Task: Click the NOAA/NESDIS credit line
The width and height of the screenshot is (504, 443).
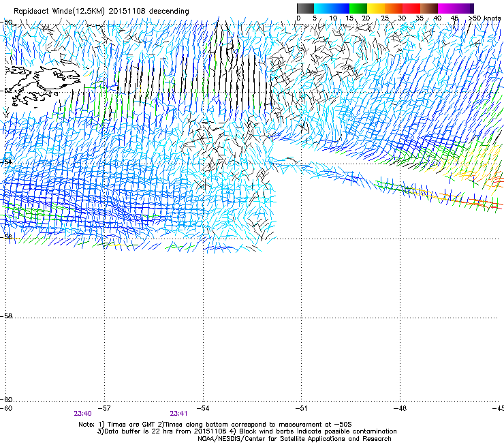Action: [x=294, y=439]
